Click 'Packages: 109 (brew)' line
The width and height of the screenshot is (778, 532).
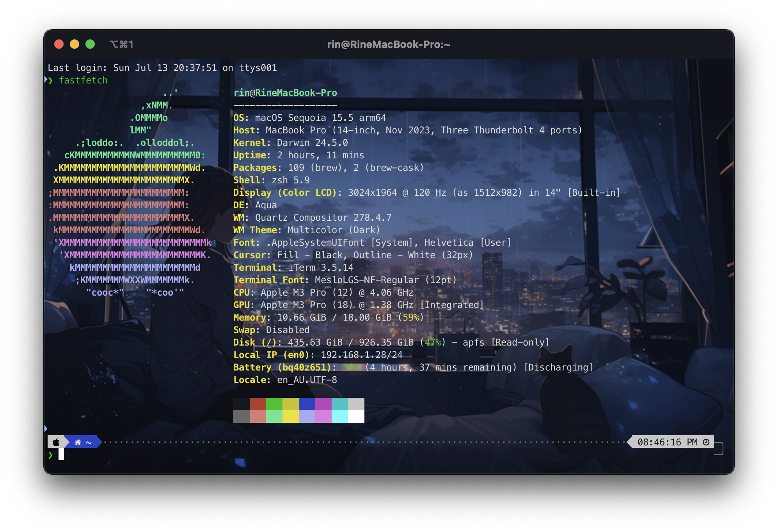[x=329, y=168]
